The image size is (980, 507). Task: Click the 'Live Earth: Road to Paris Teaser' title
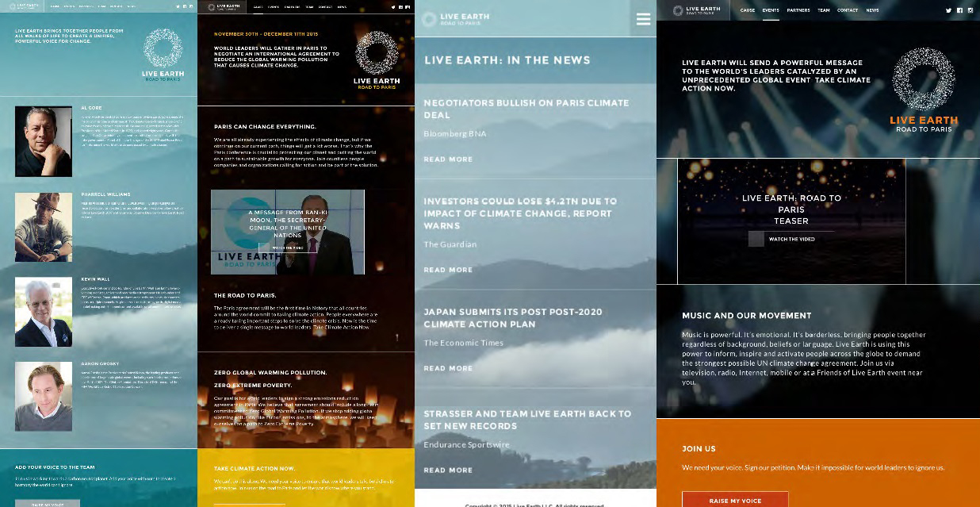pyautogui.click(x=791, y=209)
